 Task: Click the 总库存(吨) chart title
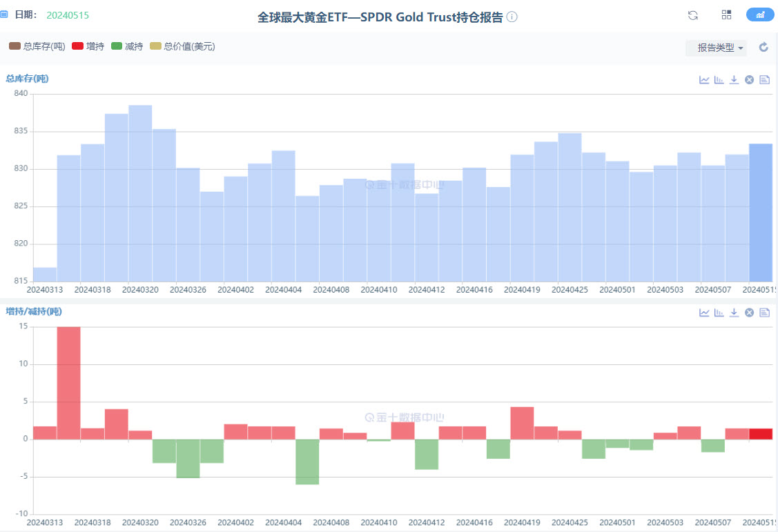coord(28,79)
